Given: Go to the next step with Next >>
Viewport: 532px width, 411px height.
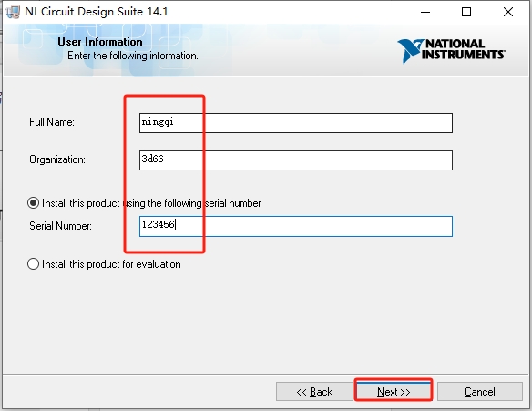Looking at the screenshot, I should (x=394, y=391).
